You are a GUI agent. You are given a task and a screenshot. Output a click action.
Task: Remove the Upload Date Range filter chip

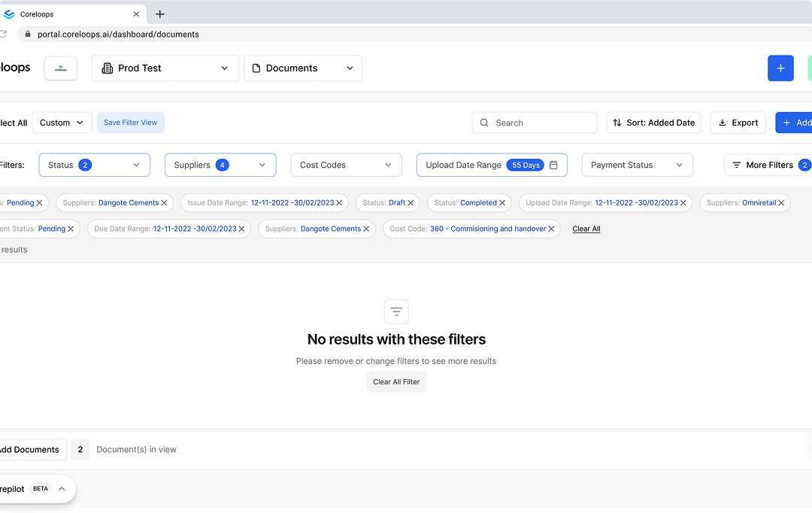coord(683,202)
